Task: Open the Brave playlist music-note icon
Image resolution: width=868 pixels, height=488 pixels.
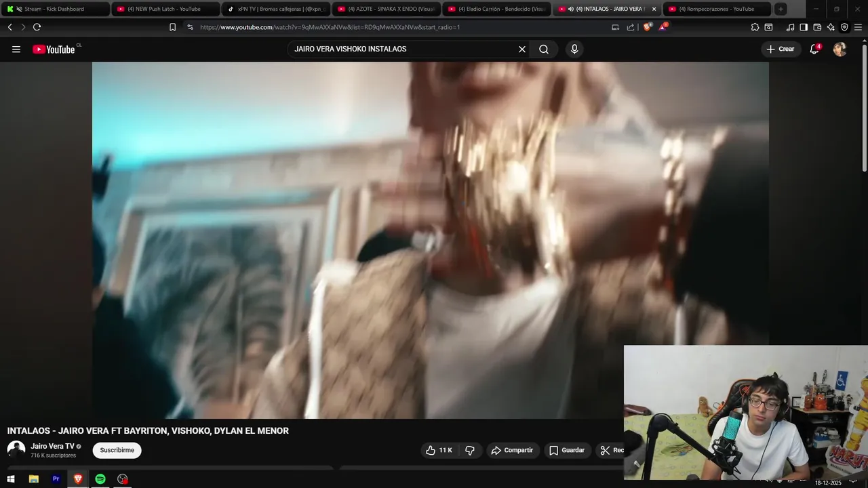Action: tap(790, 27)
